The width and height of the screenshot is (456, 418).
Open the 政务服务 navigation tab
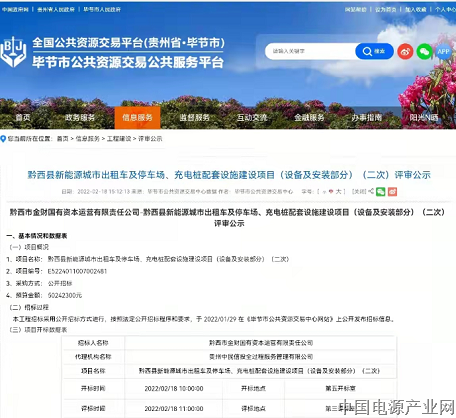pos(80,117)
